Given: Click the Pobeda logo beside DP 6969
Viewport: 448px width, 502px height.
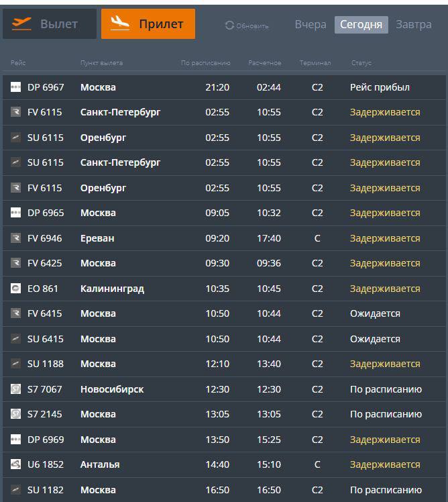Looking at the screenshot, I should tap(15, 439).
